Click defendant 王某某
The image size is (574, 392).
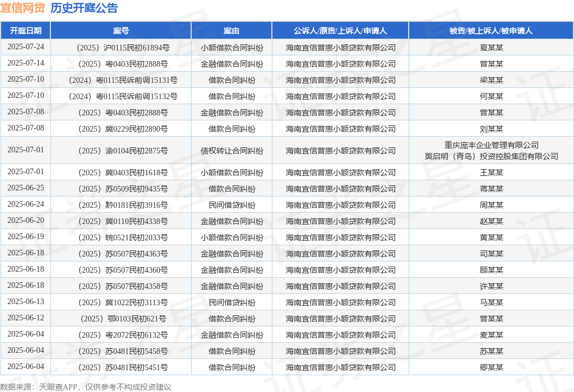(x=491, y=172)
